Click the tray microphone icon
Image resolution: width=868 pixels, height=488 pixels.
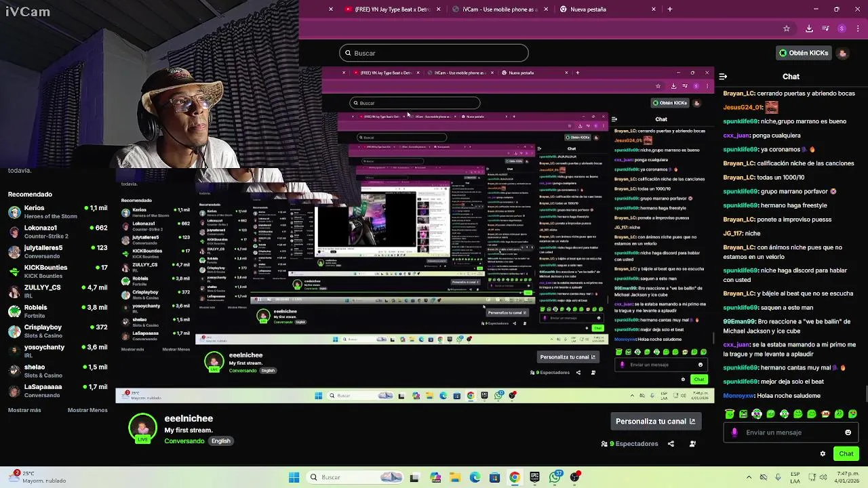778,477
